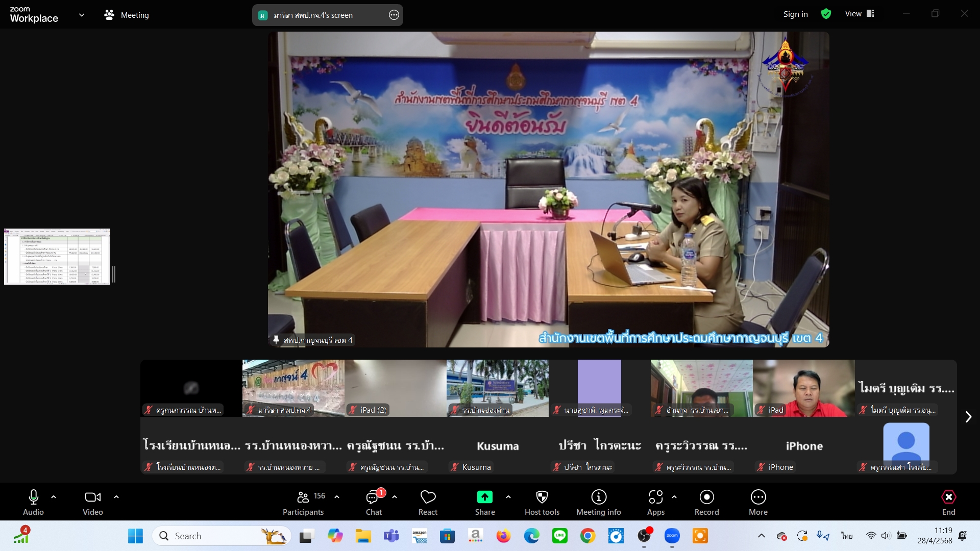Image resolution: width=980 pixels, height=551 pixels.
Task: Expand video options arrow
Action: click(116, 496)
